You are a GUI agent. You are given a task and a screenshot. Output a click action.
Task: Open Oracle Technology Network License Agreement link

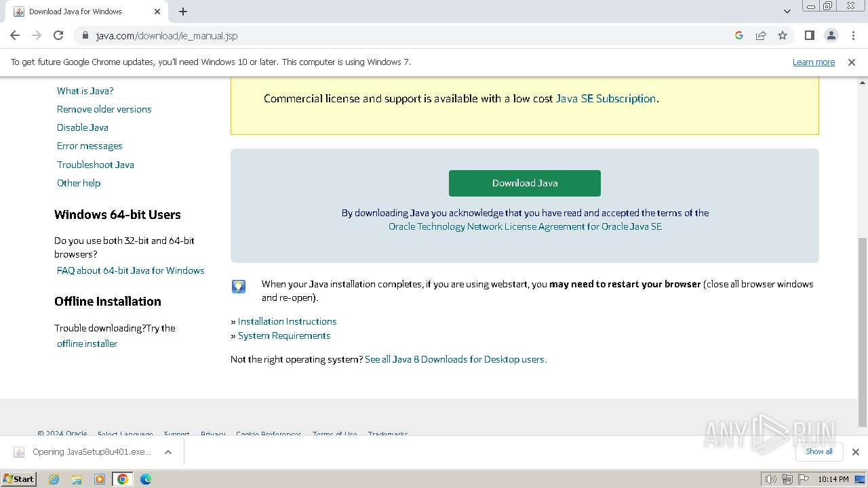(525, 226)
